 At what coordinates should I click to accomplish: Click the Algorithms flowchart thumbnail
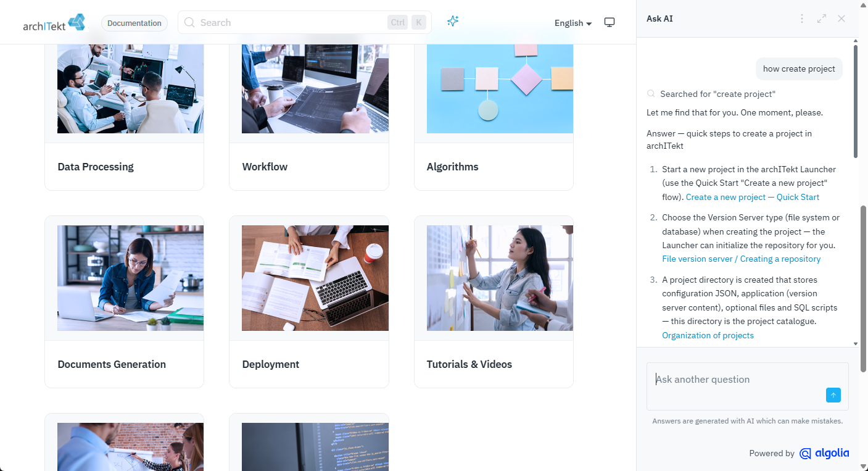point(500,88)
